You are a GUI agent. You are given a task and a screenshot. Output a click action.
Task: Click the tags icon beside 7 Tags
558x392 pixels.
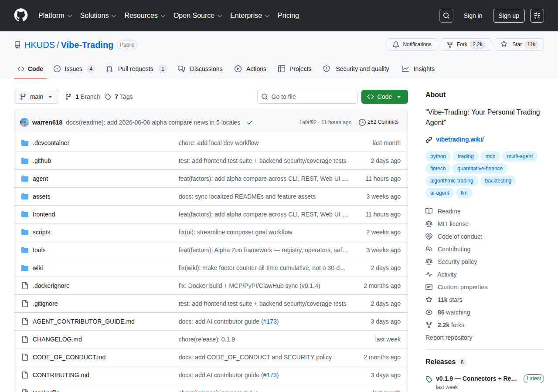click(108, 97)
